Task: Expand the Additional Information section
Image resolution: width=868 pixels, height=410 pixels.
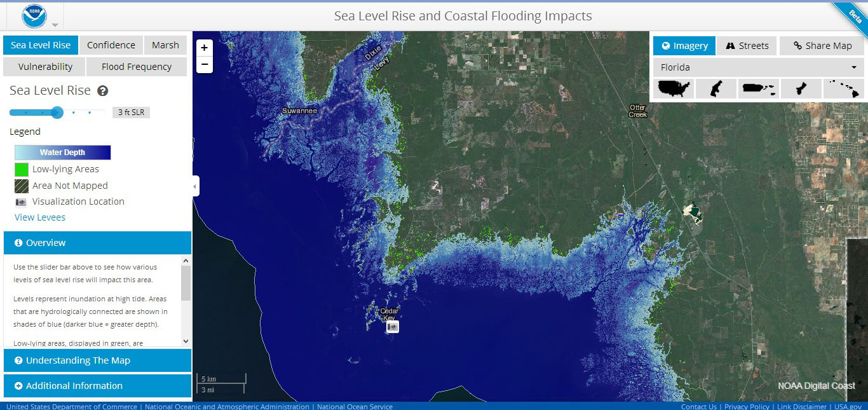Action: pyautogui.click(x=97, y=386)
